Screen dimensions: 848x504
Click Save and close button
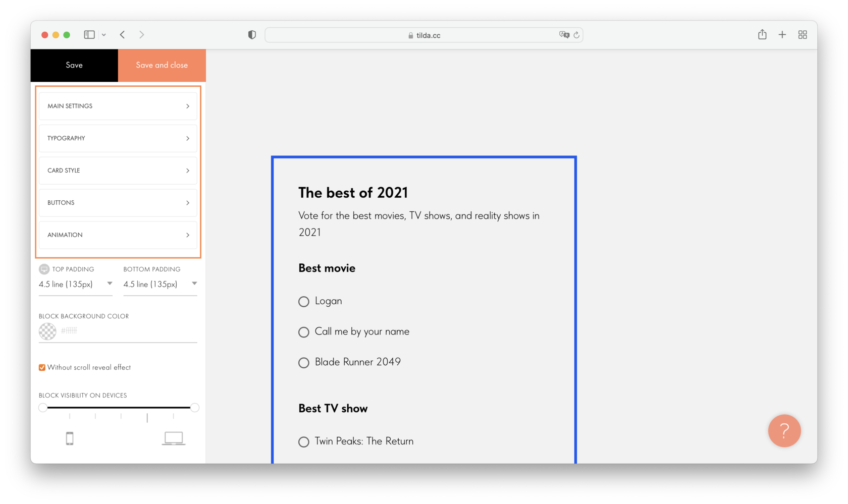click(x=162, y=65)
